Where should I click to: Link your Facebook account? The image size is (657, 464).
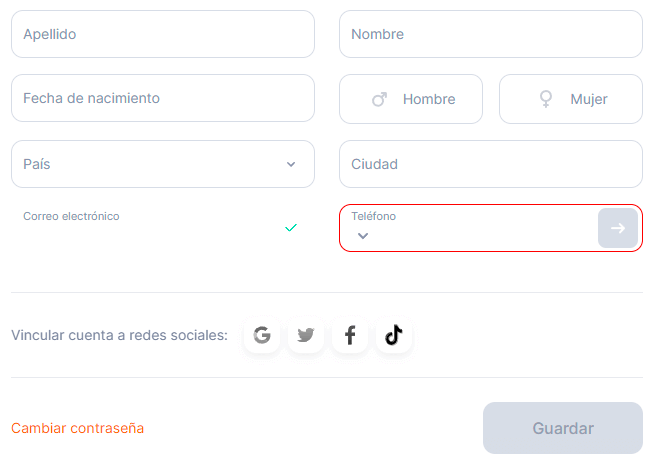[x=350, y=335]
